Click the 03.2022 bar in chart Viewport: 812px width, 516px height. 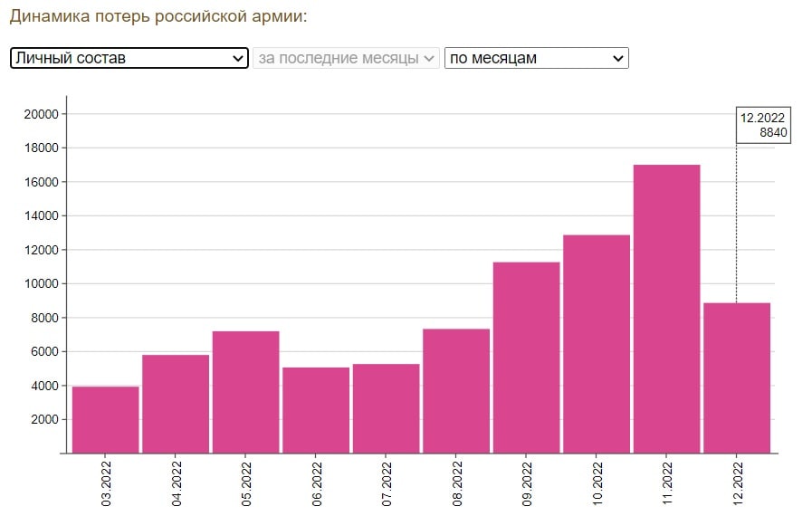[105, 419]
